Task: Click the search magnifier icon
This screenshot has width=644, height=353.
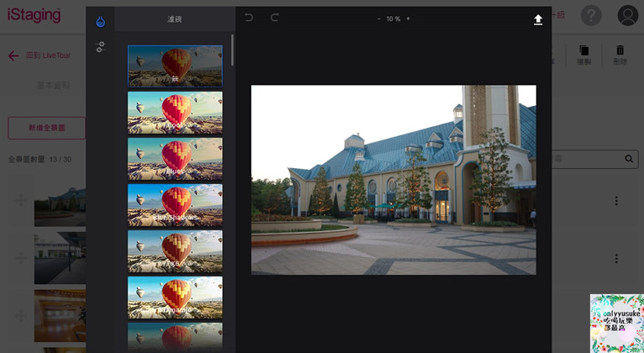Action: [629, 158]
